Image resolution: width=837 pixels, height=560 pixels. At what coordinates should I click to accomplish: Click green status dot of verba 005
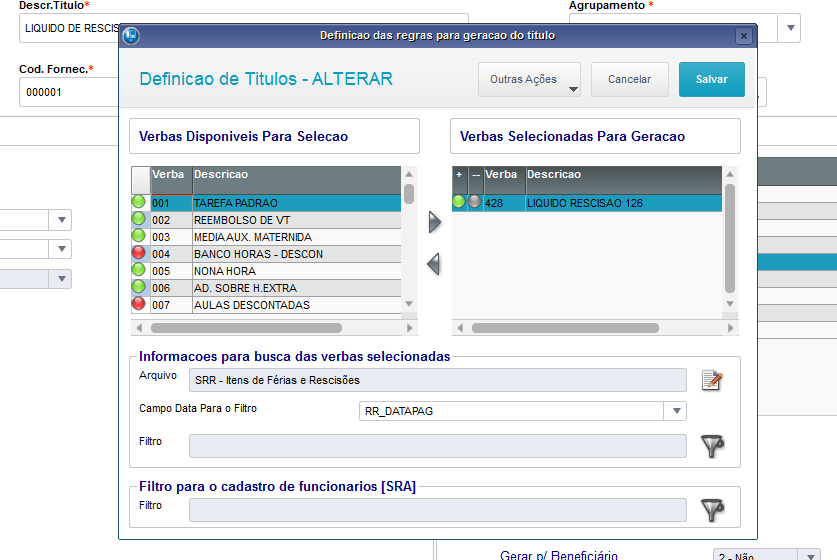pos(139,270)
